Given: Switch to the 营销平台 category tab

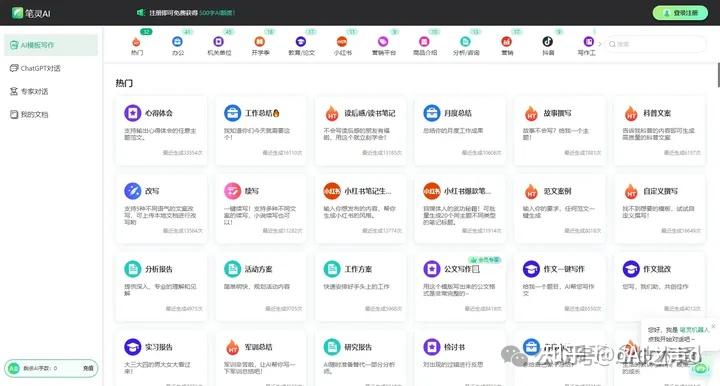Looking at the screenshot, I should tap(383, 45).
